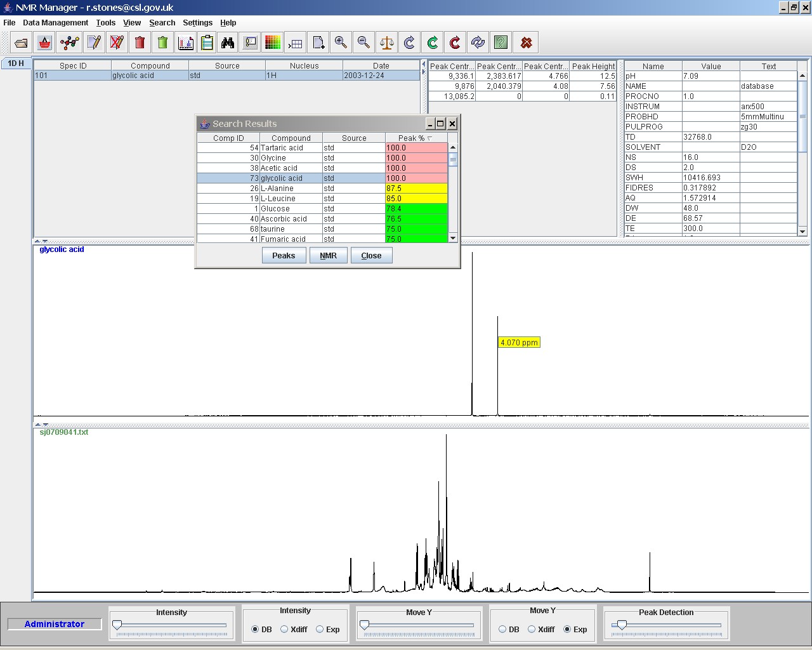
Task: Sort Search Results by Comp ID header
Action: (x=228, y=138)
